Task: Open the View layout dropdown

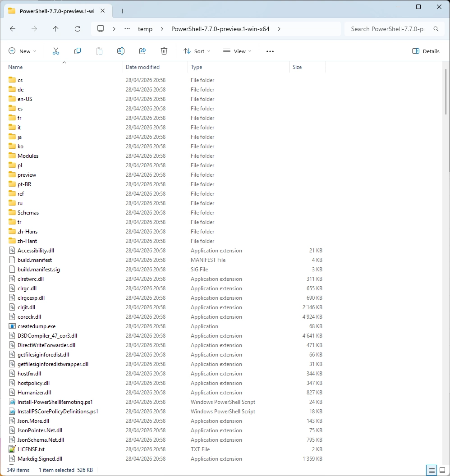Action: (x=237, y=51)
